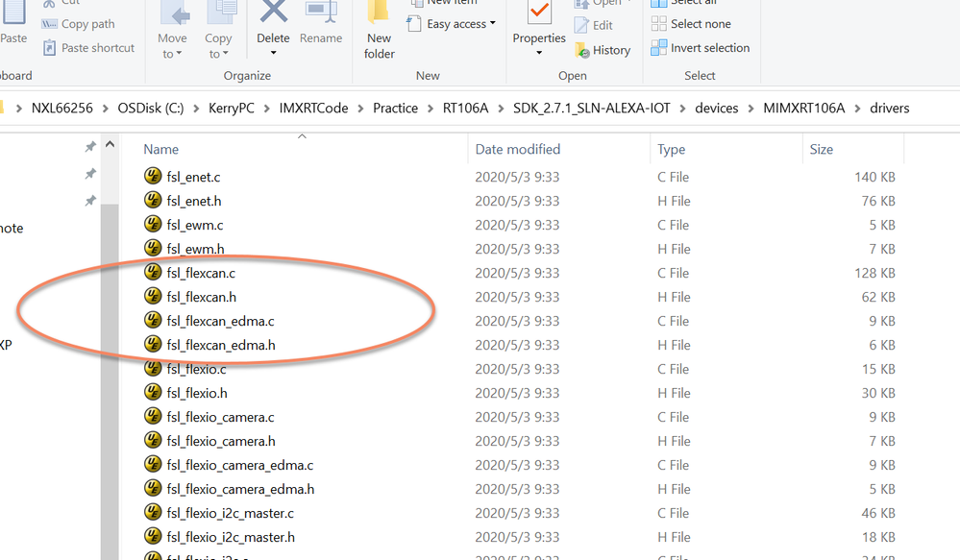
Task: Click the fsl_enet.c file icon
Action: (153, 177)
